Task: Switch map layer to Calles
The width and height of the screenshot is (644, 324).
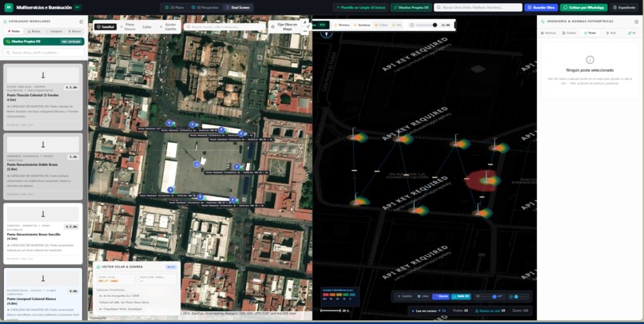Action: point(147,26)
